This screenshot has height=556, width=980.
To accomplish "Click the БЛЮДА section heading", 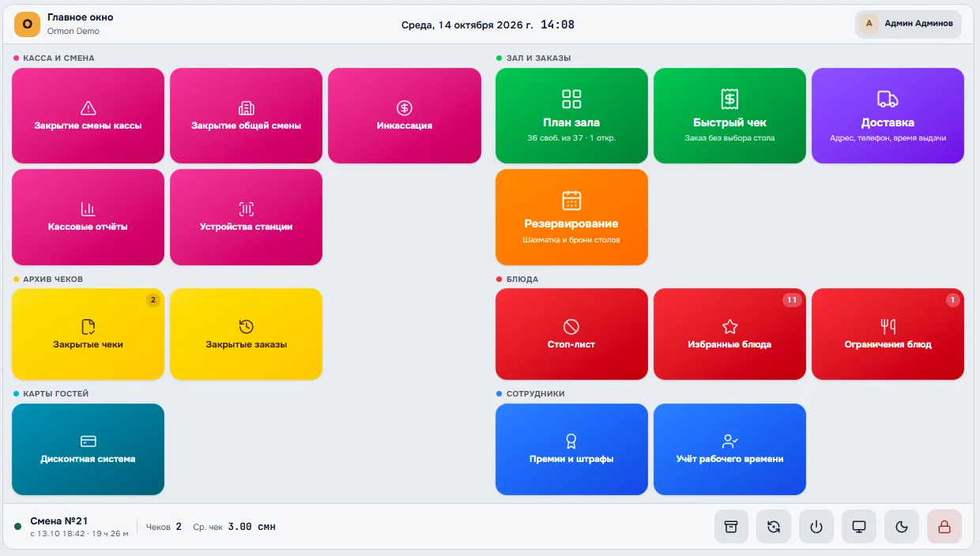I will pyautogui.click(x=522, y=279).
